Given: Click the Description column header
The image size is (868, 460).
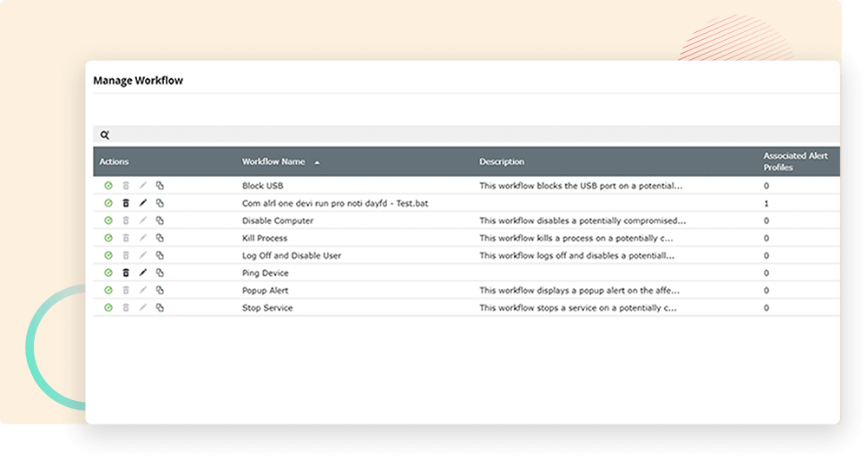Looking at the screenshot, I should pyautogui.click(x=502, y=161).
